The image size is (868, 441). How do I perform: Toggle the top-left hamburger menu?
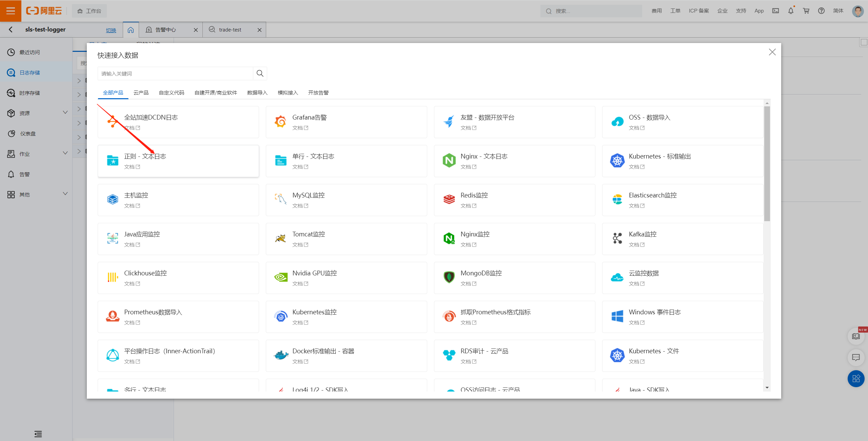[11, 11]
